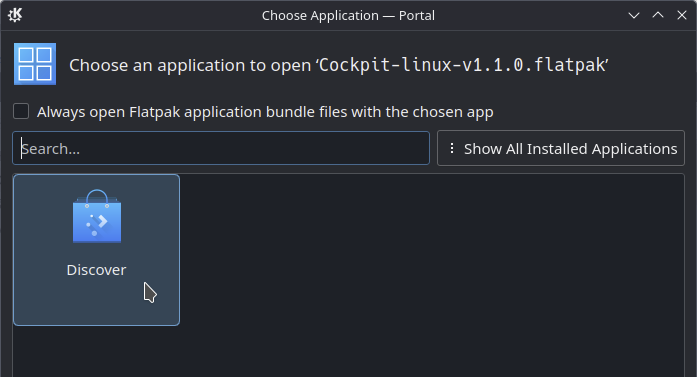Minimize the Portal dialog window

634,16
